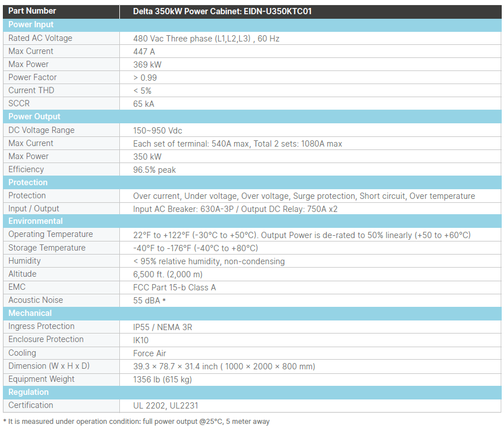Click the footnote about measurement at 25°C

tap(136, 422)
